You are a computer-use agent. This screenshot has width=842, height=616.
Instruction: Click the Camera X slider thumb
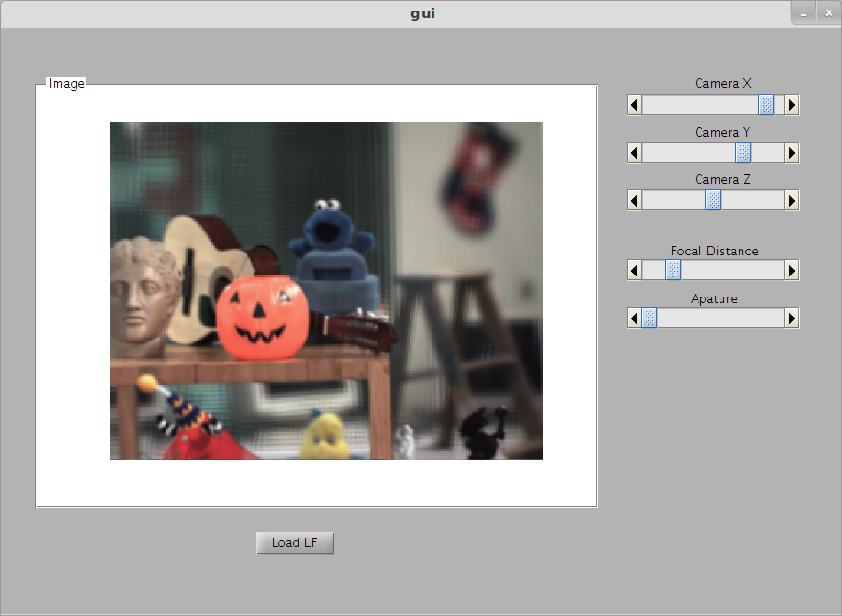click(x=765, y=104)
